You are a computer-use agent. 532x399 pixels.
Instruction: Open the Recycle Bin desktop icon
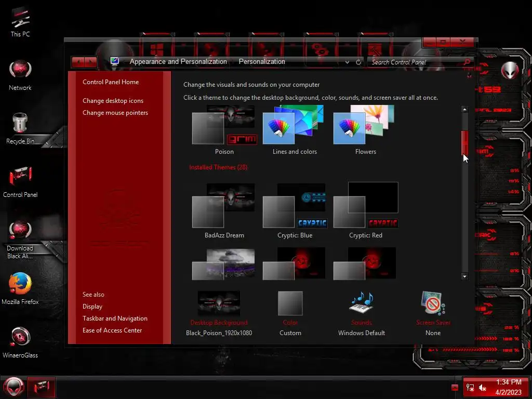coord(20,129)
